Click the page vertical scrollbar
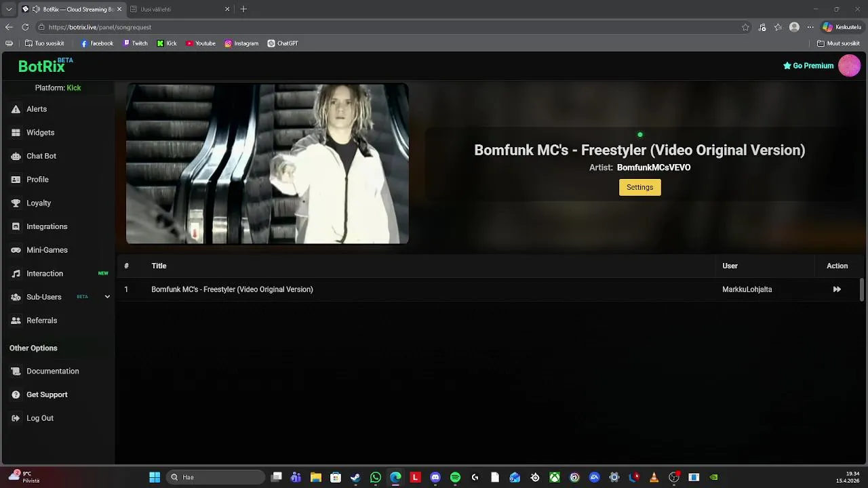This screenshot has height=488, width=868. [x=862, y=289]
